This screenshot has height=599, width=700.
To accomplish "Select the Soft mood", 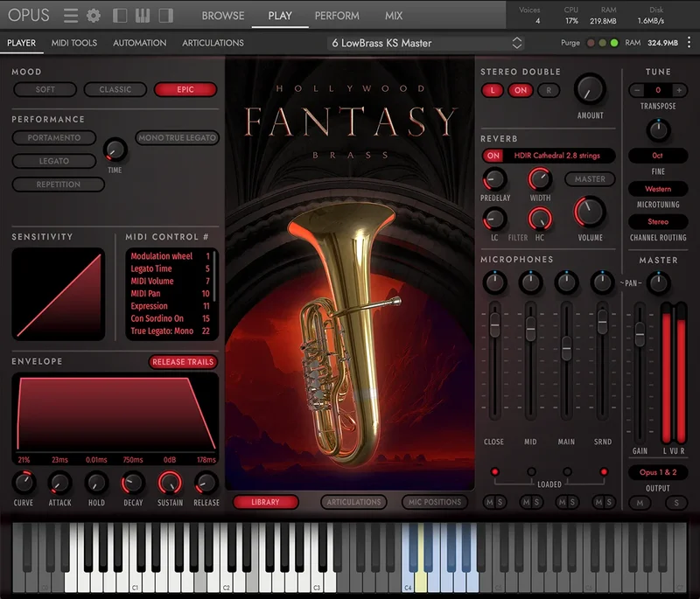I will [45, 89].
